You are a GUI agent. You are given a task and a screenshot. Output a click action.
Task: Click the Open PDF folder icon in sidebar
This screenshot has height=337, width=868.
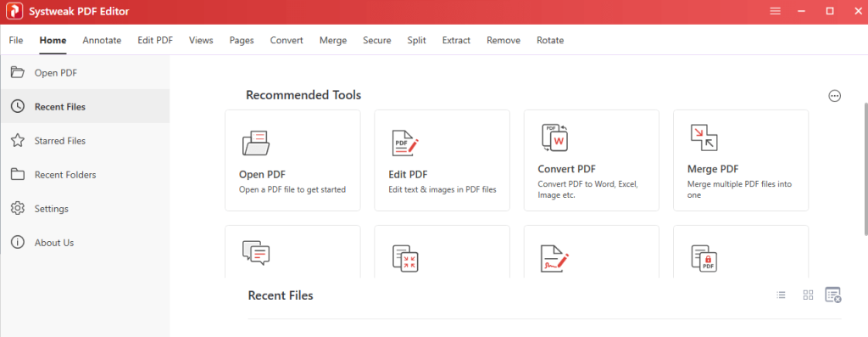18,72
